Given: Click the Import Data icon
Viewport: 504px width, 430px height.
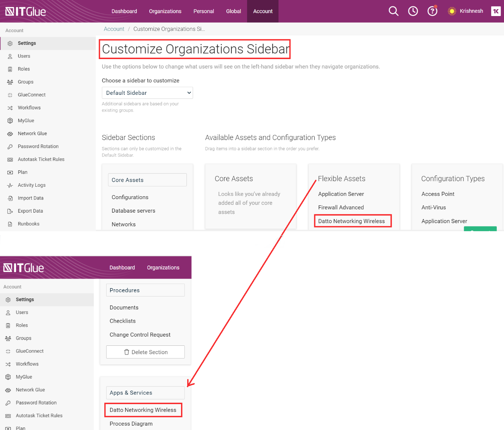Looking at the screenshot, I should tap(10, 198).
